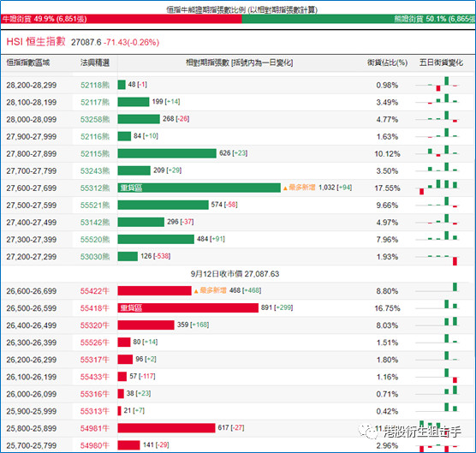476x453 pixels.
Task: Open the 55312 bear warrant link
Action: pos(95,188)
